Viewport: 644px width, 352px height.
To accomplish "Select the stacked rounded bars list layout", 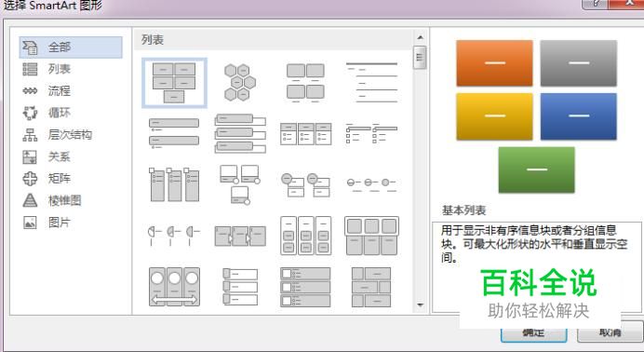I will [240, 133].
